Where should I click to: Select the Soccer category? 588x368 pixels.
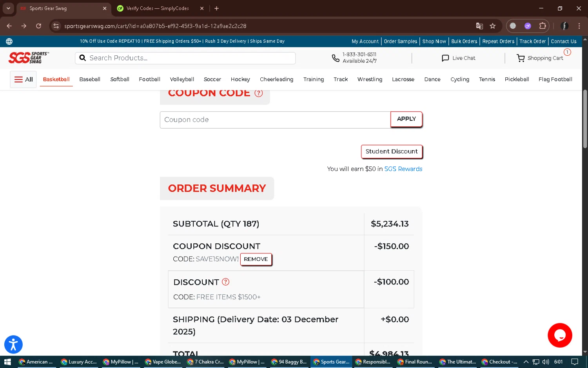[x=212, y=79]
